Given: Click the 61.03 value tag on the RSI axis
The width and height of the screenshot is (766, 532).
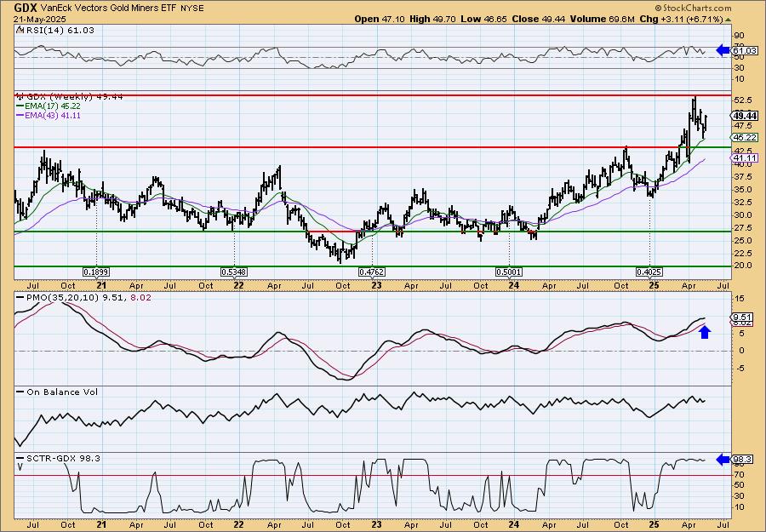Looking at the screenshot, I should tap(745, 51).
